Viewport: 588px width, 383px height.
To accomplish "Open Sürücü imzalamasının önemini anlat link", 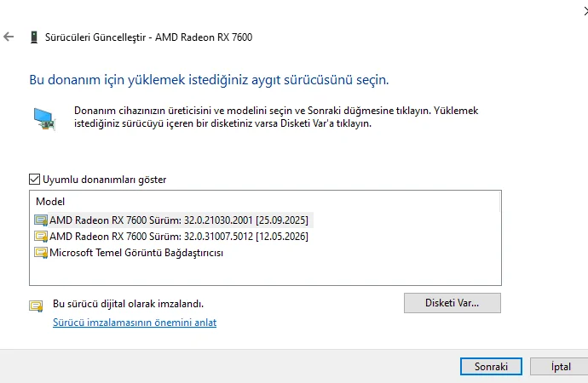I will pos(135,323).
